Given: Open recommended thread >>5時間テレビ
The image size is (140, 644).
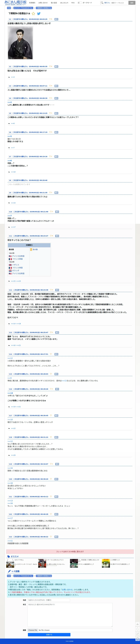Looking at the screenshot, I should click(115, 560).
